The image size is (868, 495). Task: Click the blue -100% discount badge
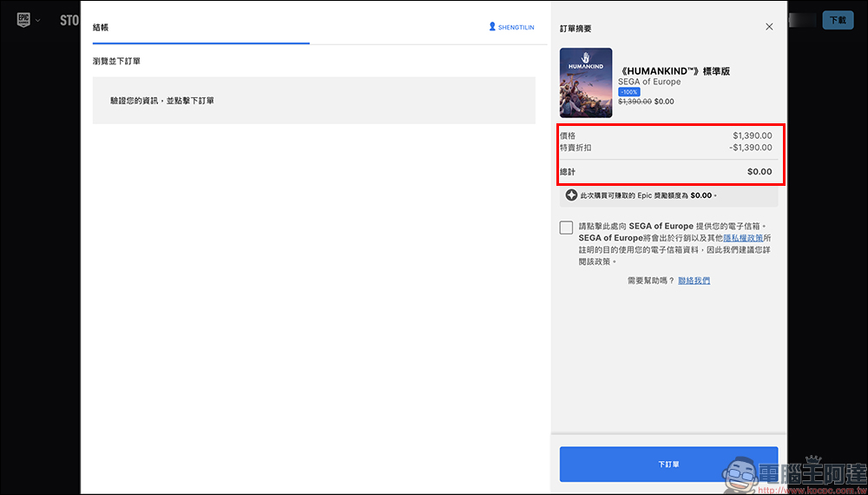click(628, 92)
